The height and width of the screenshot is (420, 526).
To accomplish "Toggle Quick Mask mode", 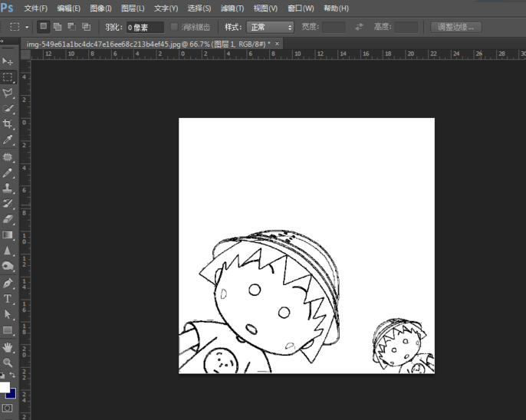I will point(8,408).
